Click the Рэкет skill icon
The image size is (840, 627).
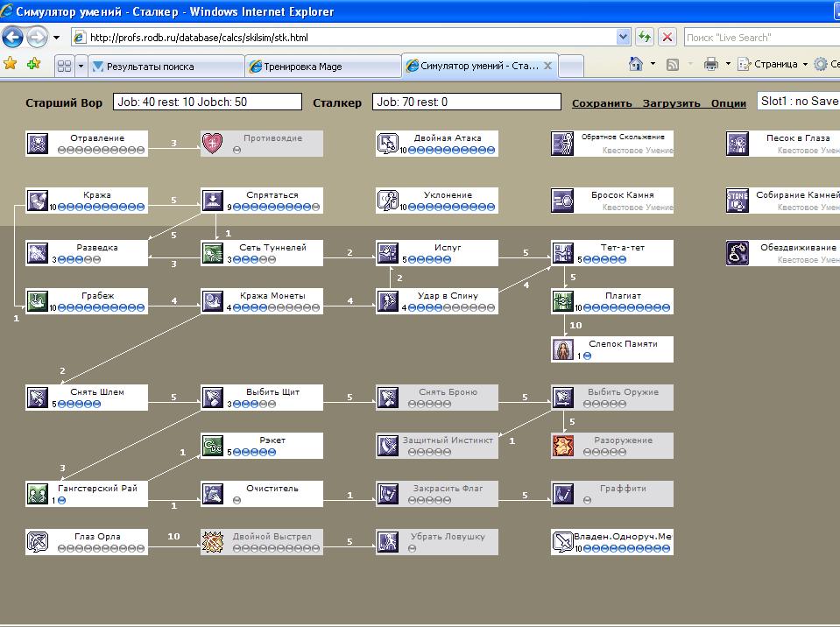point(213,446)
